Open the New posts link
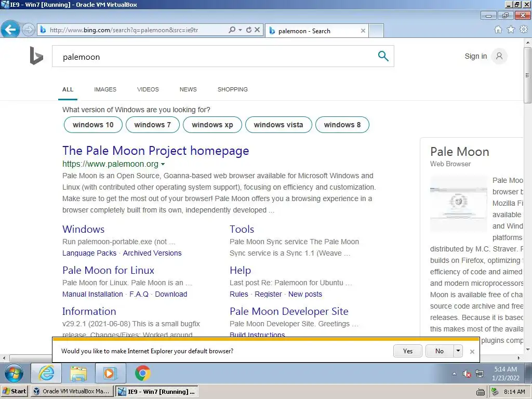Viewport: 532px width, 399px height. coord(305,294)
